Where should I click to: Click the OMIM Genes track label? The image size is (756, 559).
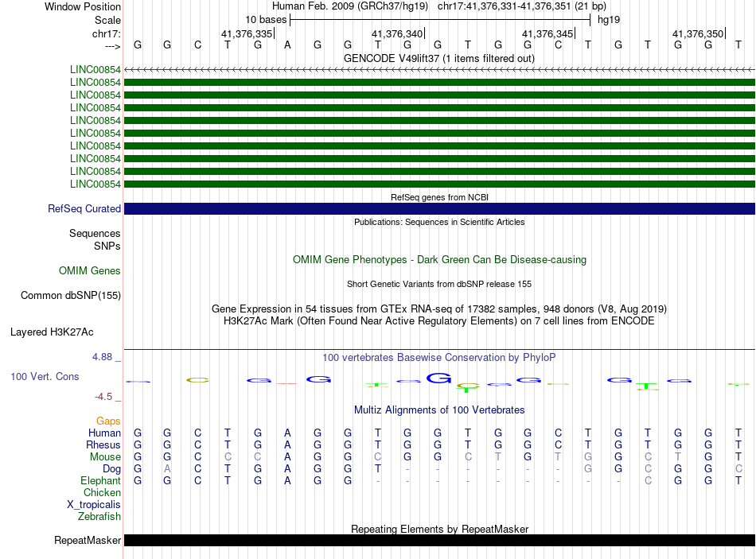(x=90, y=271)
